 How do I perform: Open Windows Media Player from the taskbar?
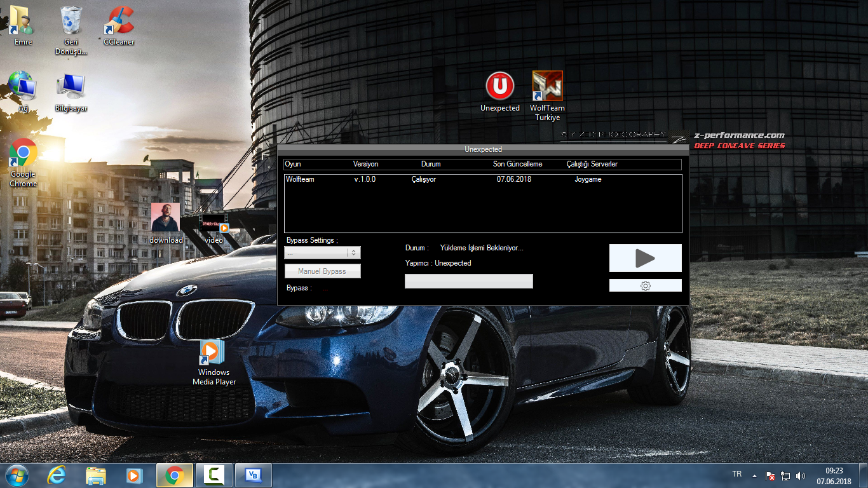tap(134, 475)
